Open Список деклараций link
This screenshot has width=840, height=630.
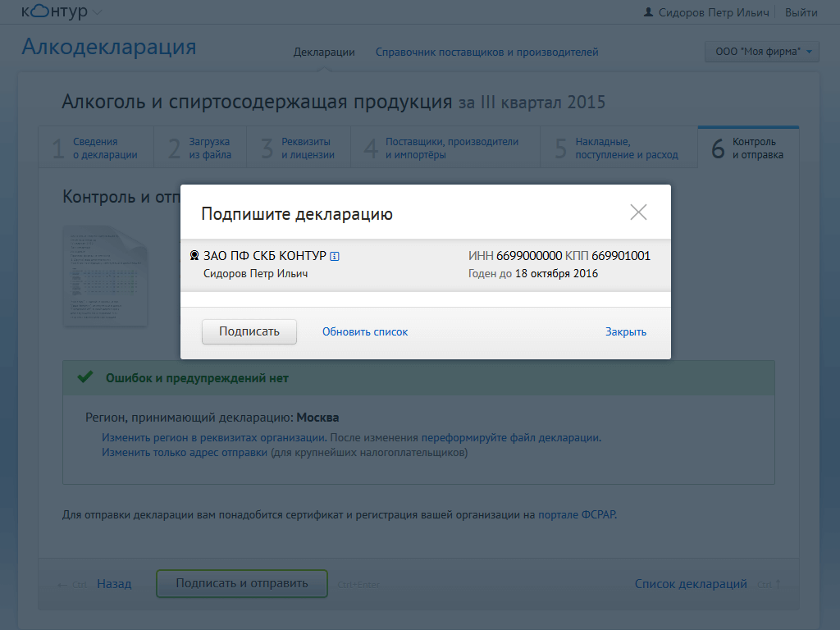pyautogui.click(x=691, y=584)
